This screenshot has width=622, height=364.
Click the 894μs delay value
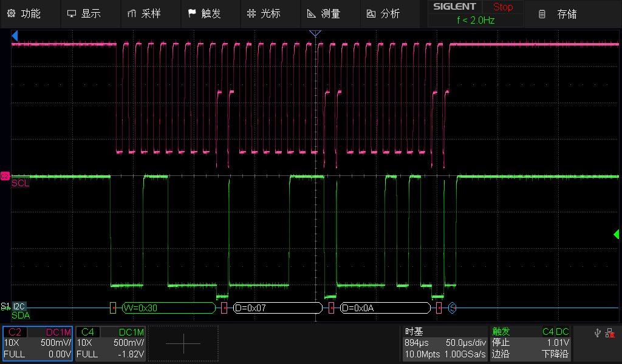[417, 343]
